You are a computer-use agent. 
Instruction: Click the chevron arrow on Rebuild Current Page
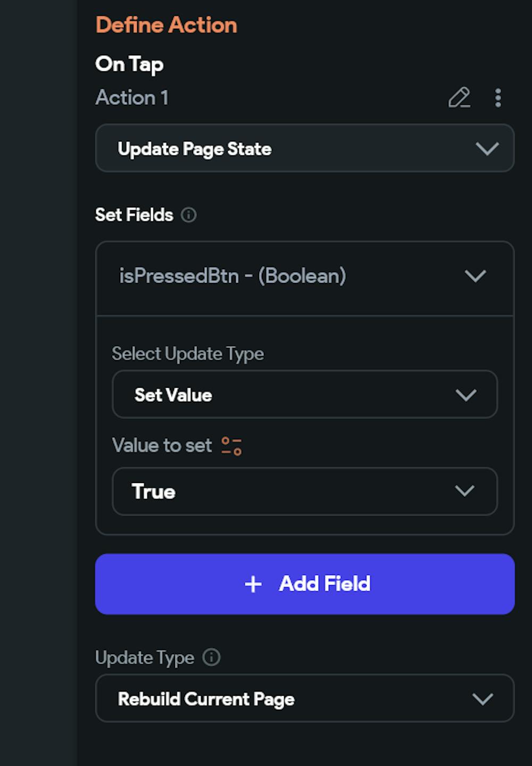pyautogui.click(x=483, y=698)
